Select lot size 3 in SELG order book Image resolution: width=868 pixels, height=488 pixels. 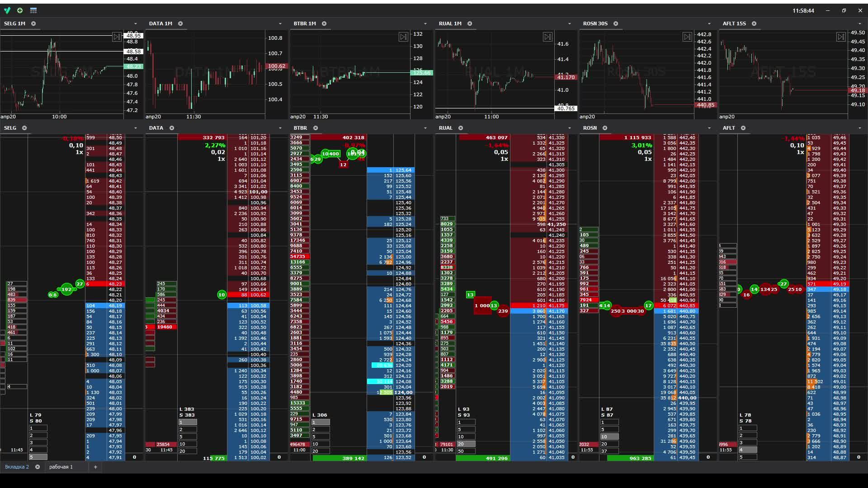[x=38, y=442]
